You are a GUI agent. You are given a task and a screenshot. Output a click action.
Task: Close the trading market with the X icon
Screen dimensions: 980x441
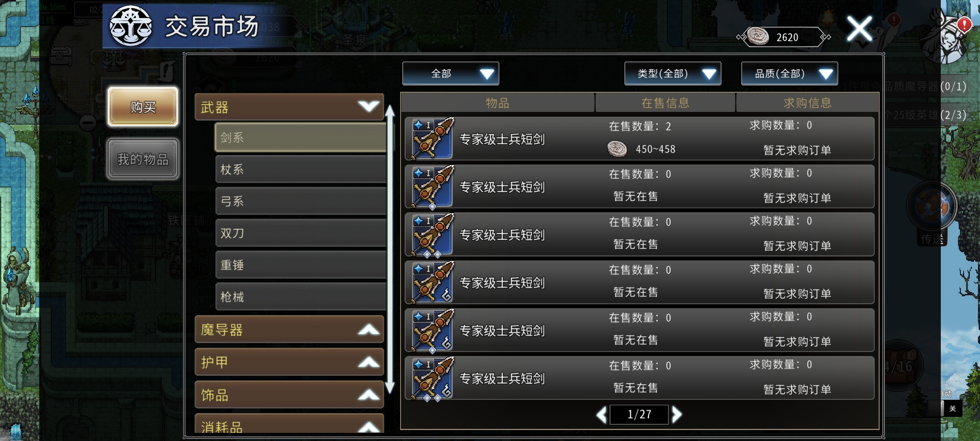point(860,29)
